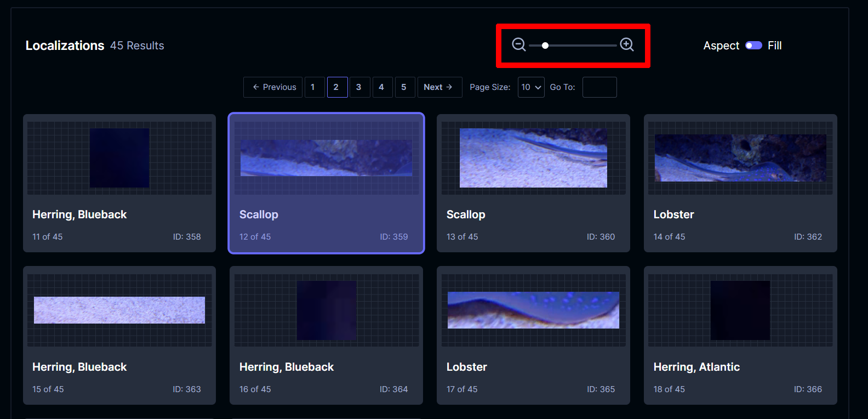This screenshot has height=419, width=868.
Task: Select the Lobster card ID 362
Action: click(x=740, y=183)
